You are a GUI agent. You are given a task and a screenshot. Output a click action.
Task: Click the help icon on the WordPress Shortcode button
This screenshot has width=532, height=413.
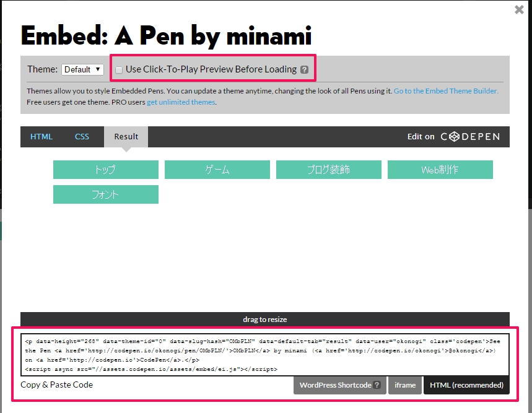coord(377,385)
